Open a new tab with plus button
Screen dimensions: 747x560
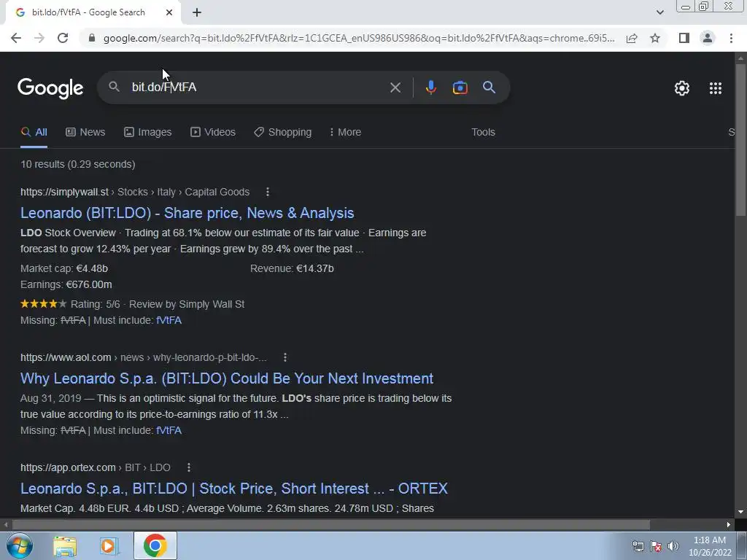pyautogui.click(x=197, y=13)
